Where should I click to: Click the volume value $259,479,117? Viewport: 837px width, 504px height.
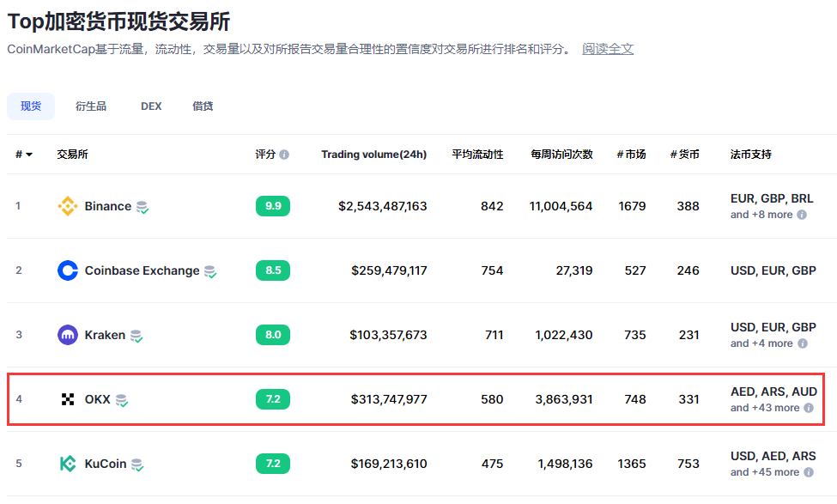pyautogui.click(x=389, y=270)
